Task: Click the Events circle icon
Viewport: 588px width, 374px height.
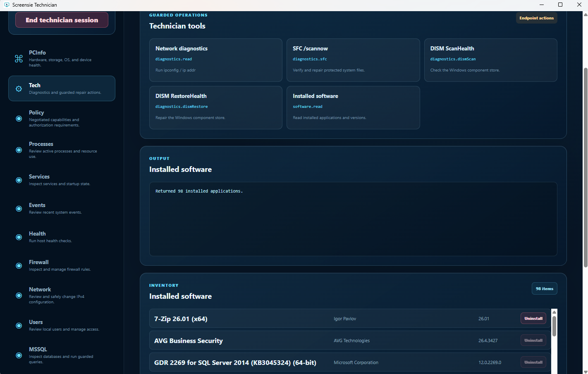Action: 19,209
